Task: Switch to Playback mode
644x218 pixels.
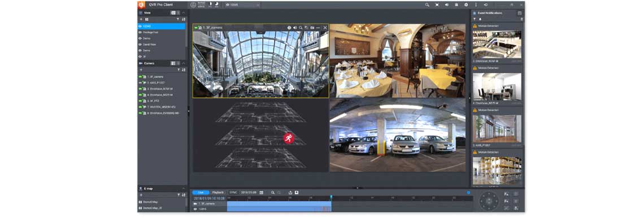Action: click(x=218, y=192)
